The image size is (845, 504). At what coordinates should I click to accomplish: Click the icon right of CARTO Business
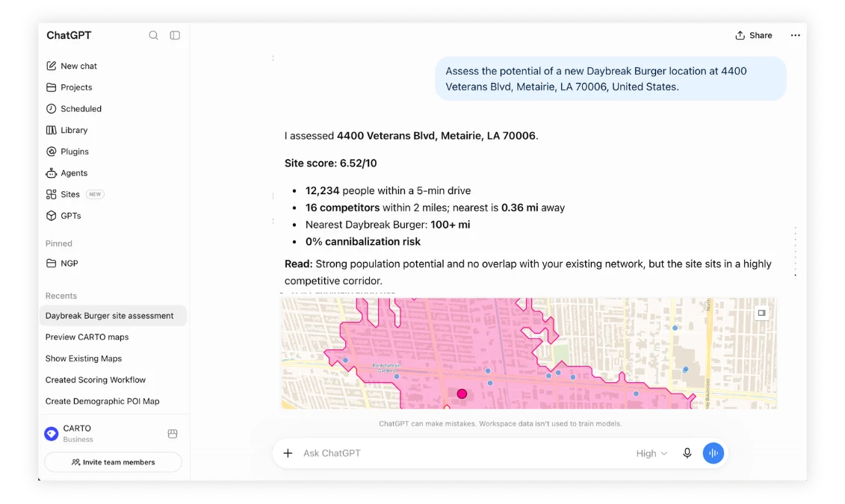173,434
